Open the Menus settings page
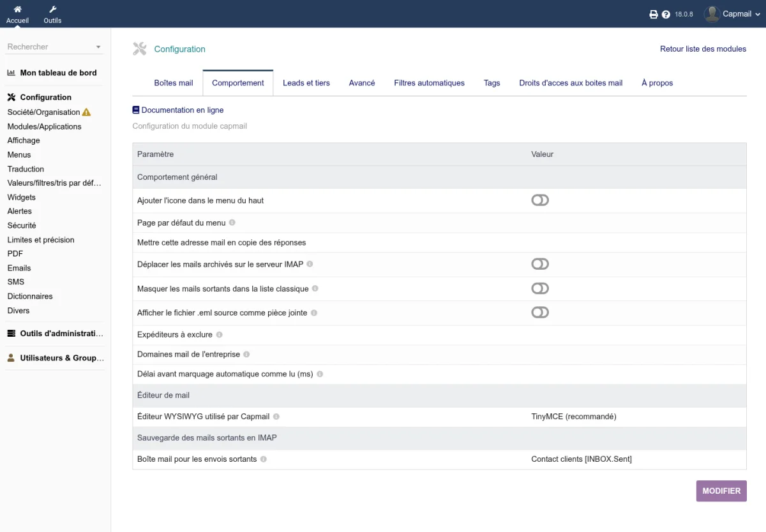The width and height of the screenshot is (766, 532). click(x=19, y=154)
